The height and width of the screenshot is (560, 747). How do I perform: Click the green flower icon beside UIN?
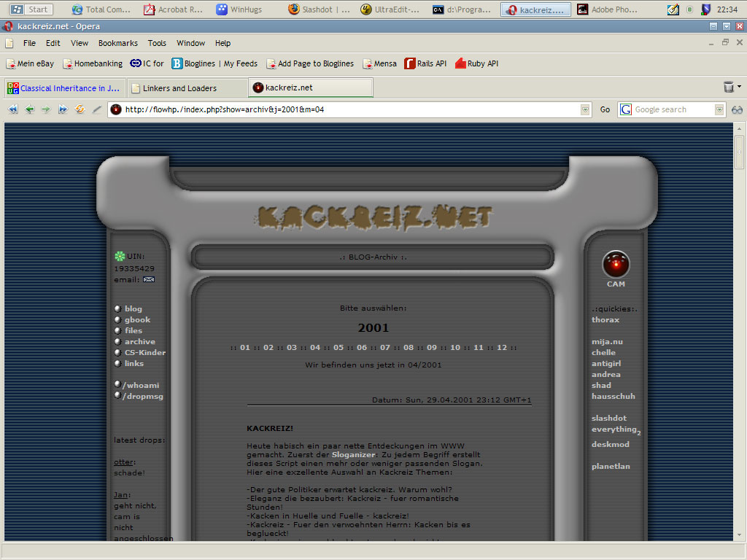(x=120, y=256)
